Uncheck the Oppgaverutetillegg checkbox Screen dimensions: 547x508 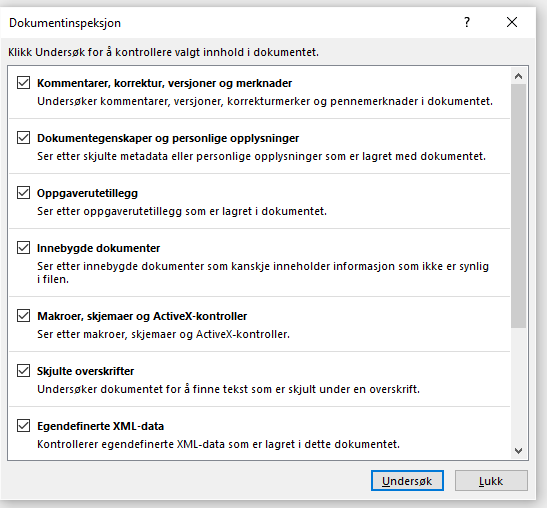click(23, 193)
